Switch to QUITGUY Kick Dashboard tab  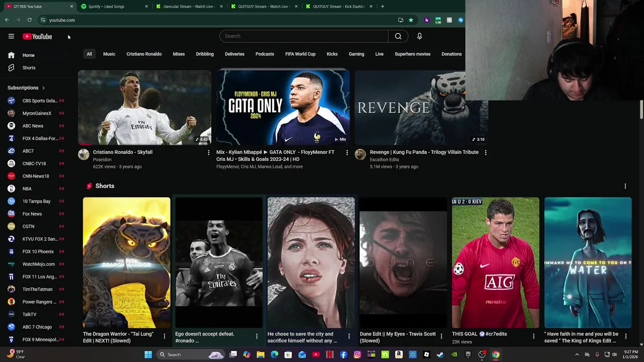pos(340,7)
